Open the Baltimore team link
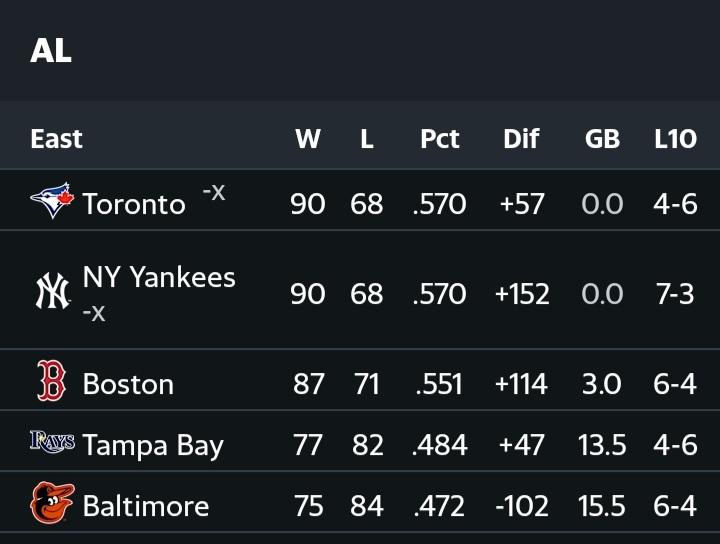The width and height of the screenshot is (720, 544). click(146, 506)
